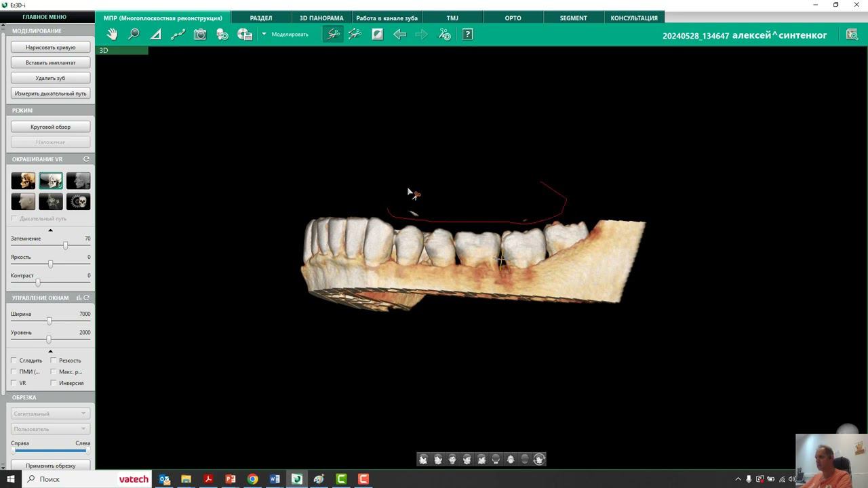Open the Пользователь dropdown
This screenshot has width=868, height=488.
[50, 429]
